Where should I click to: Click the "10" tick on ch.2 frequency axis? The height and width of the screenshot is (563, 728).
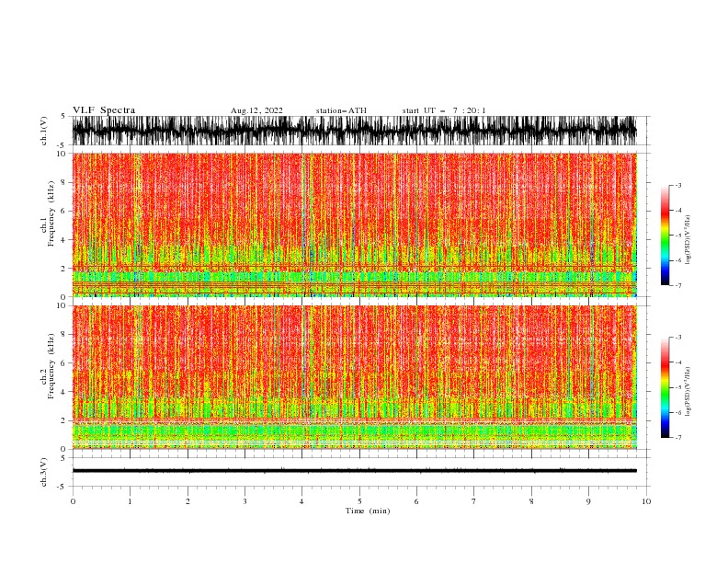(x=62, y=305)
